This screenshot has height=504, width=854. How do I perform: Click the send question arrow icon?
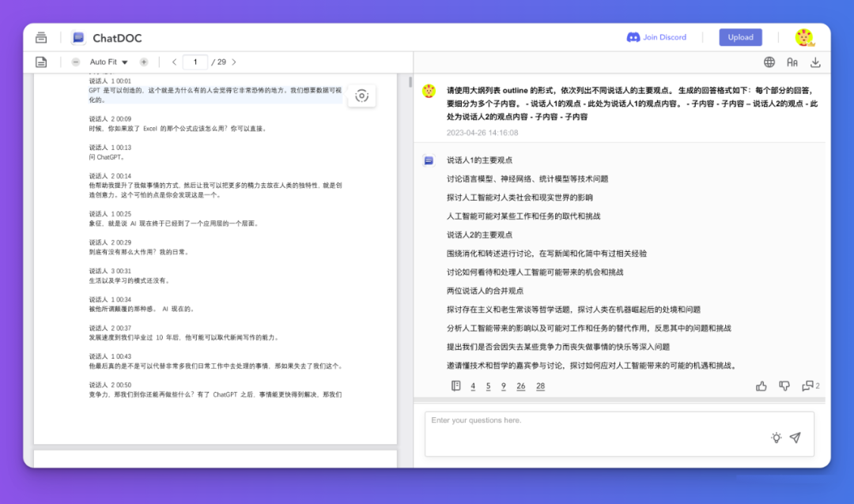795,438
